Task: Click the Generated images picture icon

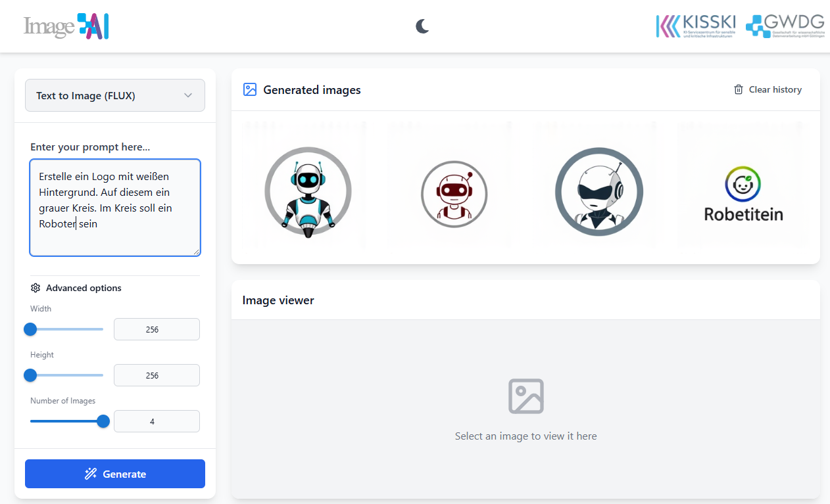Action: pos(250,90)
